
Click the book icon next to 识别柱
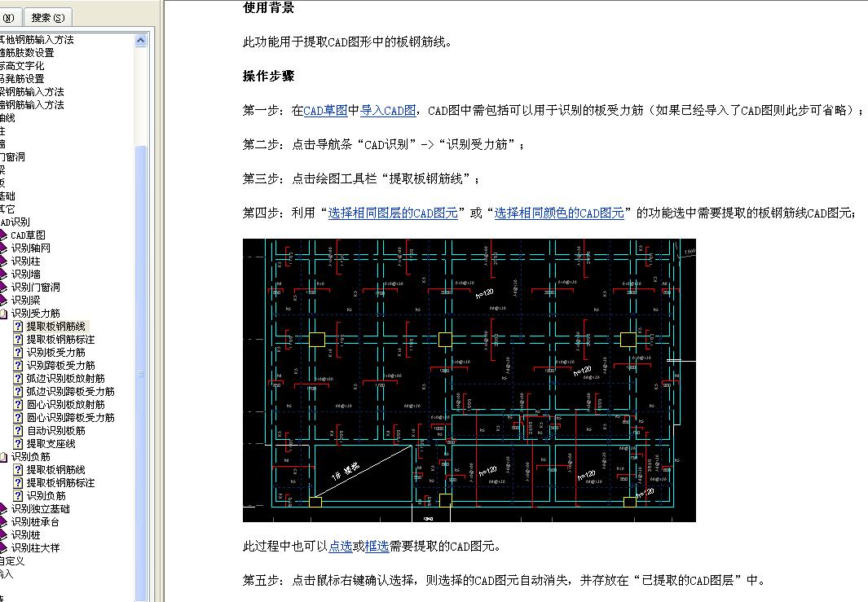3,261
